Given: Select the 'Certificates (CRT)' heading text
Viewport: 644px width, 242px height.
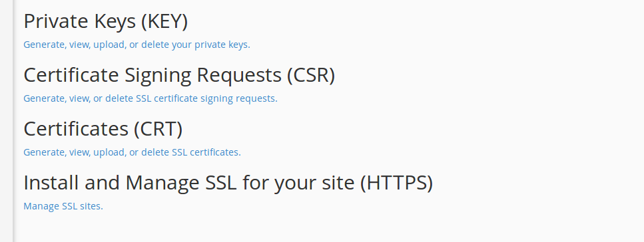Looking at the screenshot, I should 103,129.
